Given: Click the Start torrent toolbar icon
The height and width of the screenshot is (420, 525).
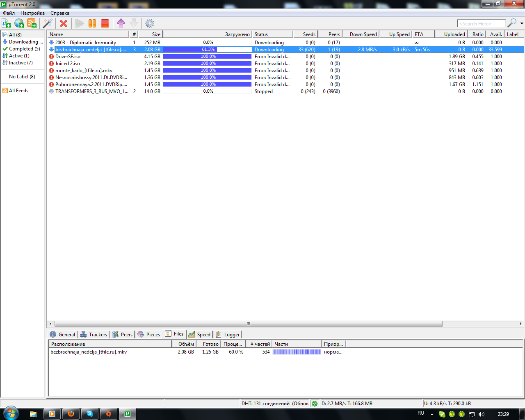Looking at the screenshot, I should tap(80, 23).
